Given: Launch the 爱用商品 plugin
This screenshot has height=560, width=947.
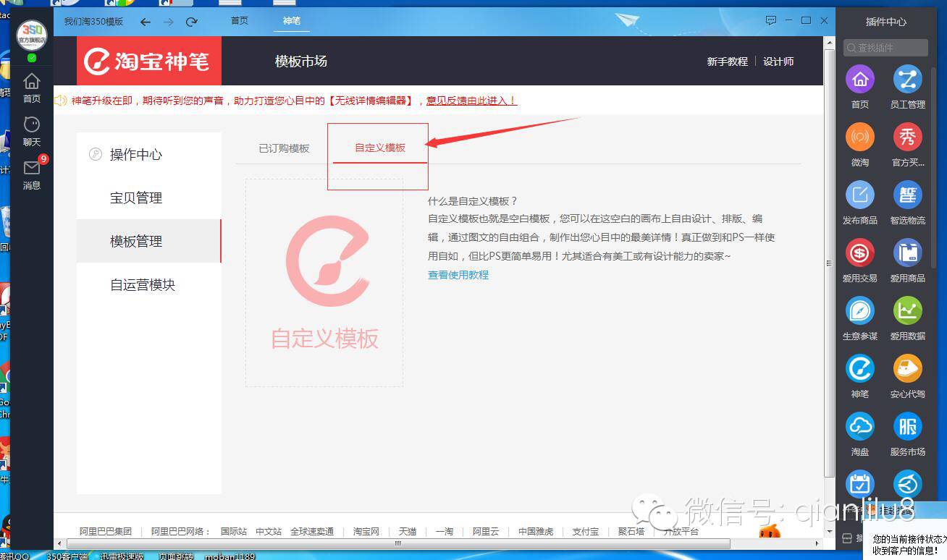Looking at the screenshot, I should click(x=908, y=253).
